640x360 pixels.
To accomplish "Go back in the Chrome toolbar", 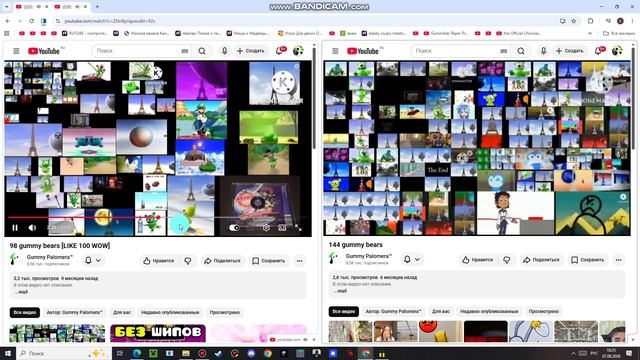I will (x=8, y=21).
